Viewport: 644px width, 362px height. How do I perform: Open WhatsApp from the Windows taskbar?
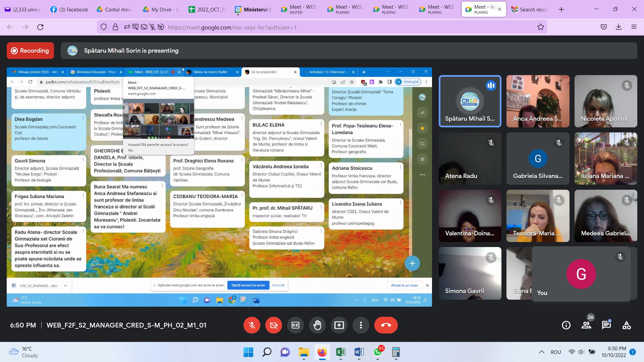pyautogui.click(x=378, y=352)
